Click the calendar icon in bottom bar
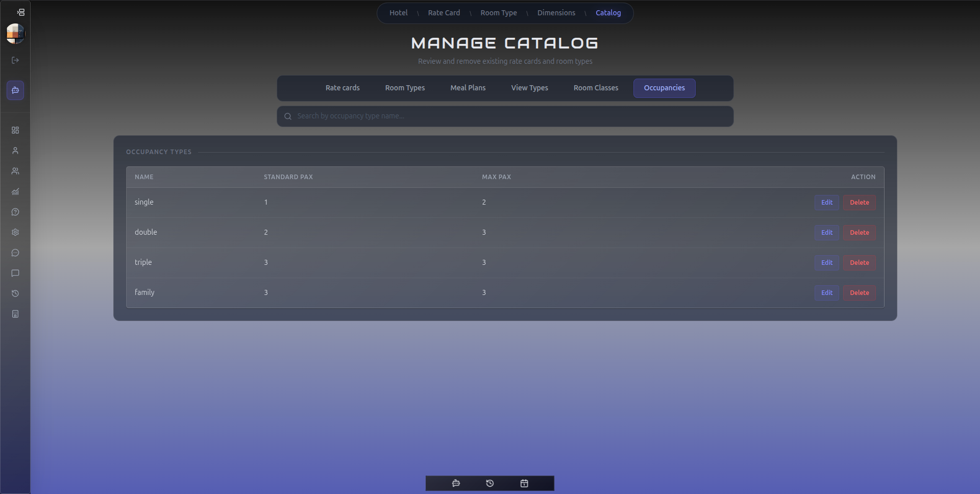The image size is (980, 494). tap(524, 483)
